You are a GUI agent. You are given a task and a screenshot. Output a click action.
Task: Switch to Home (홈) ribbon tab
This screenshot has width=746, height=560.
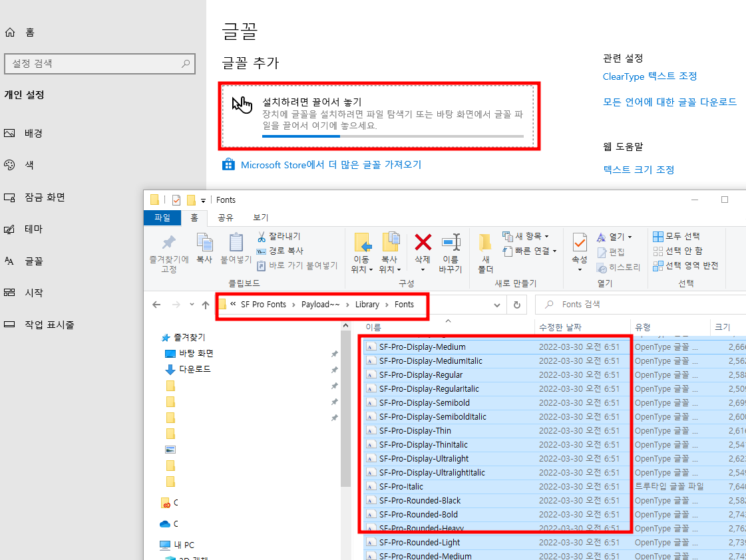tap(194, 217)
